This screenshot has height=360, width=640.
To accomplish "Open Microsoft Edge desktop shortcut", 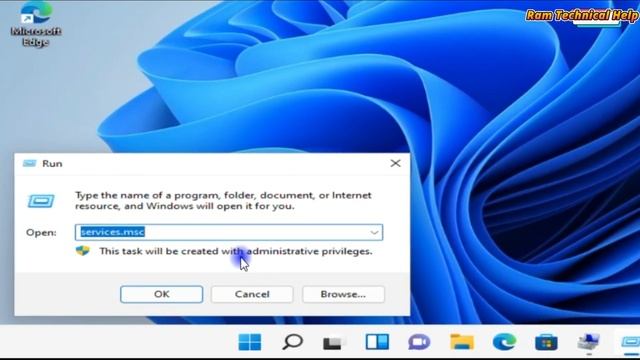I will click(x=36, y=24).
